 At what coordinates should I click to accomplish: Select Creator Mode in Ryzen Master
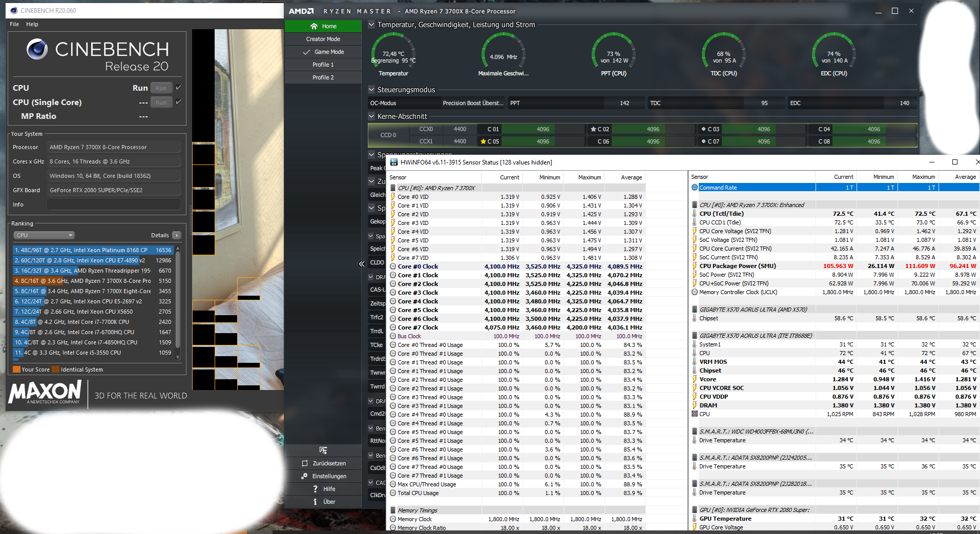pos(323,39)
